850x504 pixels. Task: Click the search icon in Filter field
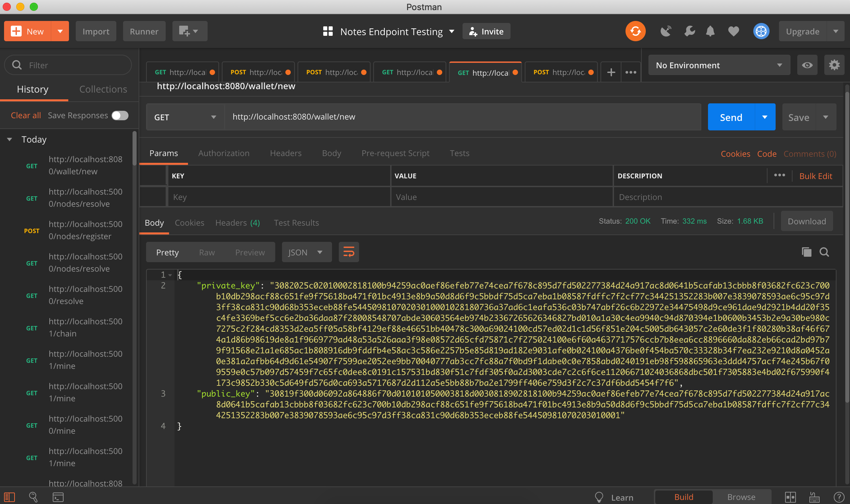pyautogui.click(x=17, y=65)
